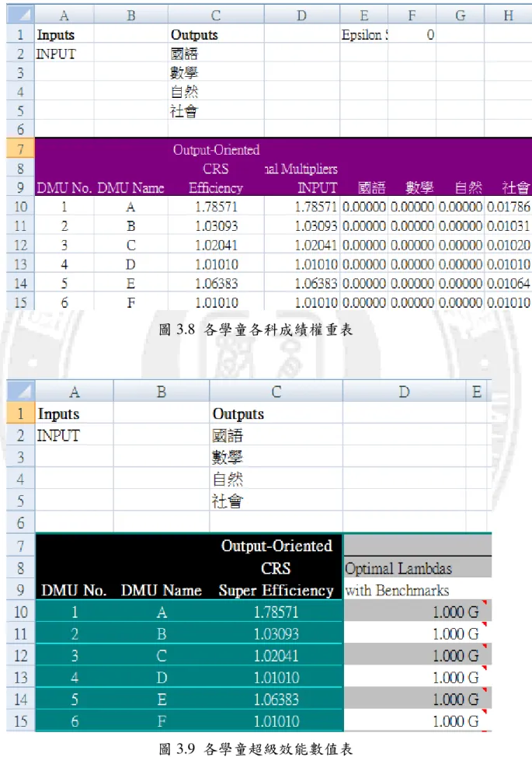532x757 pixels.
Task: Select highlighted row 7 header in the multipliers sheet
Action: (20, 149)
